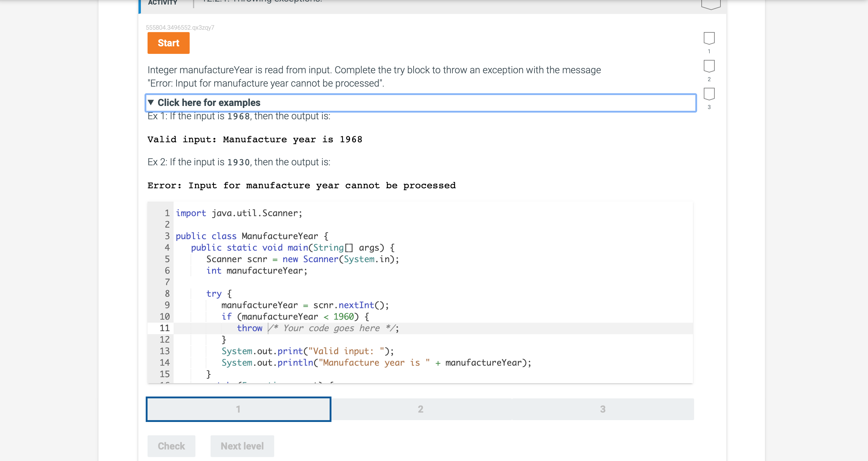Click "Click here for examples" summary text

[209, 102]
